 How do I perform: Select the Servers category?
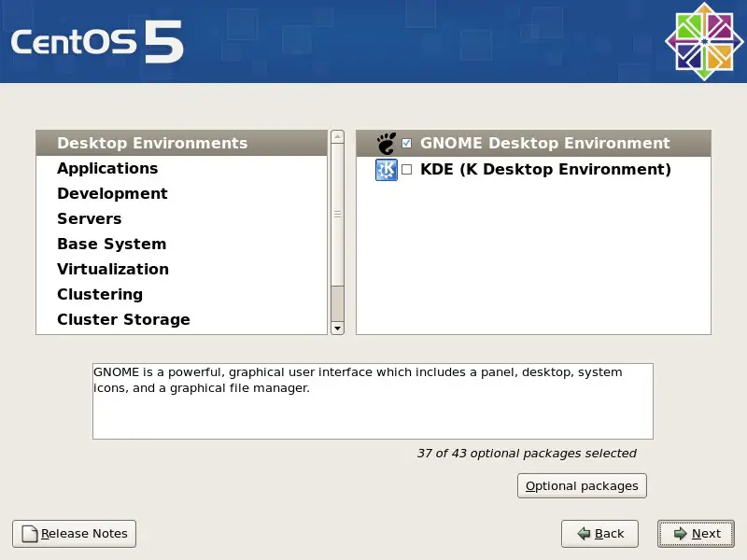(x=181, y=218)
